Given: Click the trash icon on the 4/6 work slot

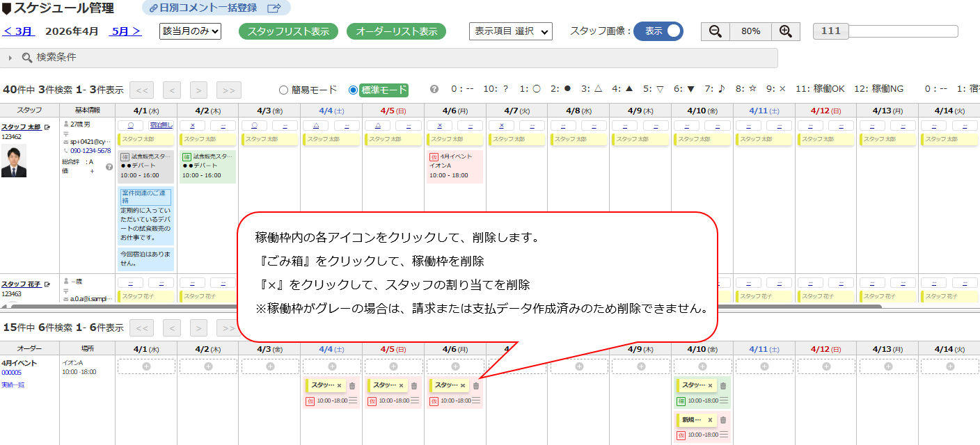Looking at the screenshot, I should 476,386.
